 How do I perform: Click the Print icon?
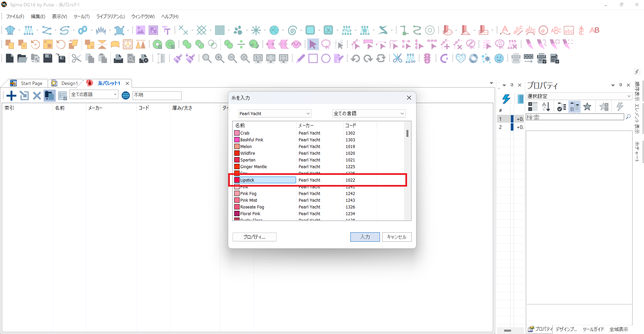pyautogui.click(x=118, y=58)
